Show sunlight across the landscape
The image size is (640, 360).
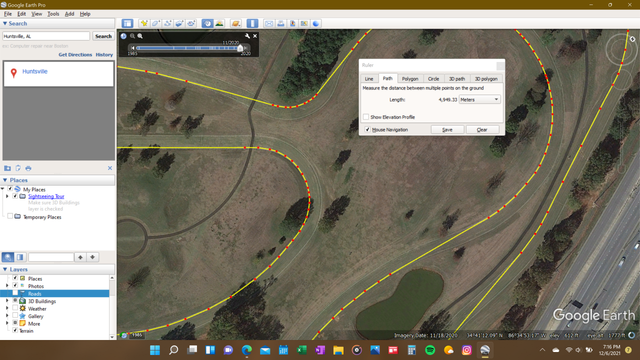219,23
